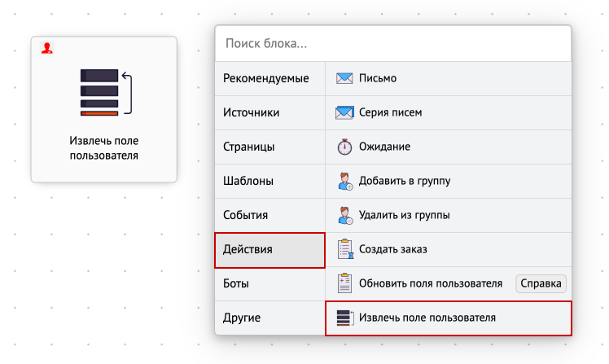609x364 pixels.
Task: Click the user-minus icon for Удалить из группы
Action: tap(345, 215)
